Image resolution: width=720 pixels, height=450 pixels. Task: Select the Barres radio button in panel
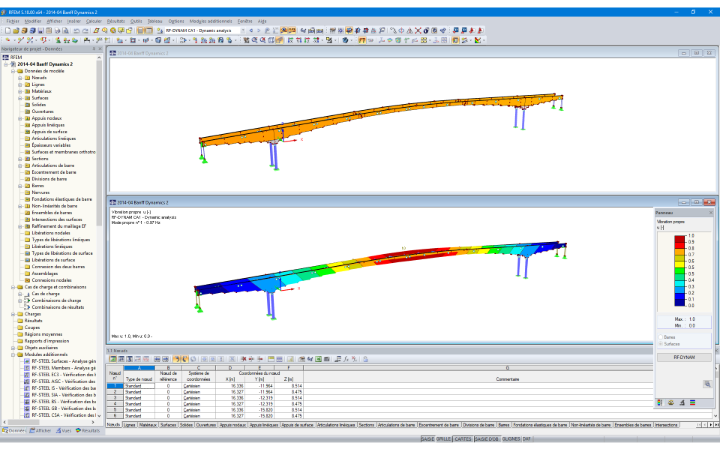coord(661,337)
